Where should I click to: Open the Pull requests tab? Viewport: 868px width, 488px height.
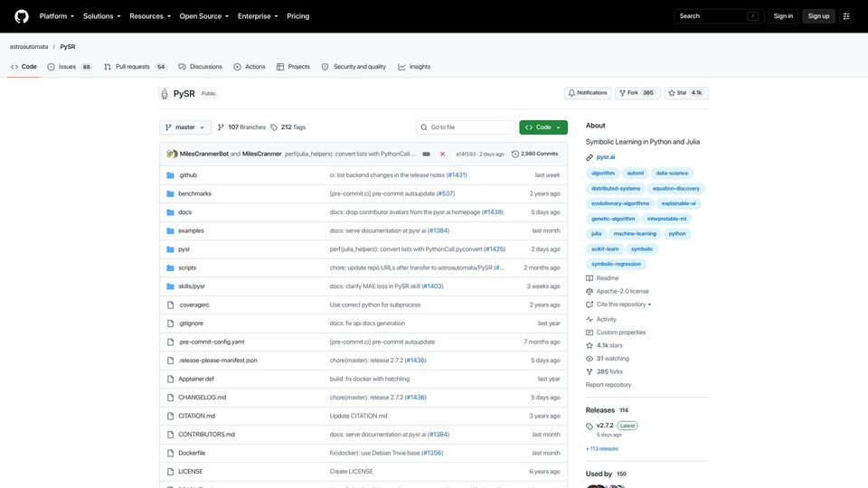point(135,66)
